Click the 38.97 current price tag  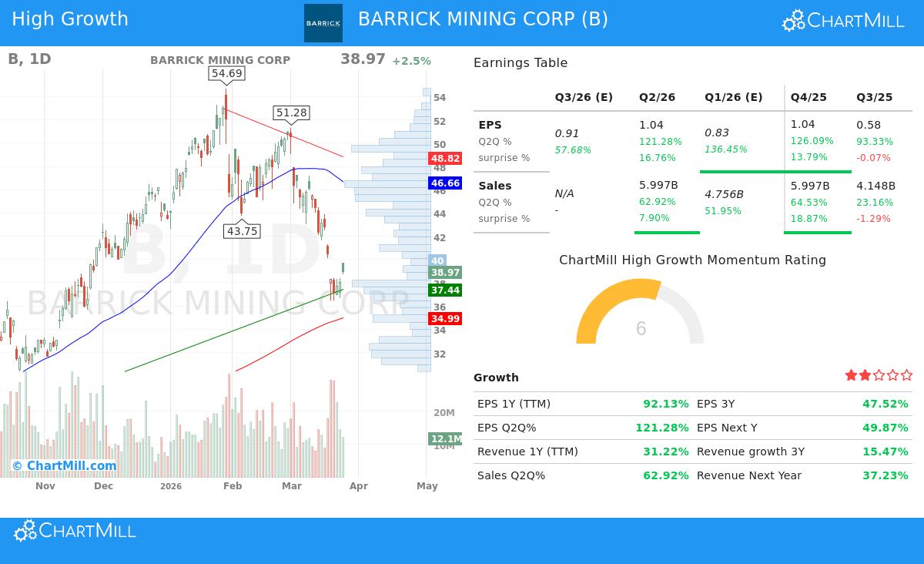[445, 273]
